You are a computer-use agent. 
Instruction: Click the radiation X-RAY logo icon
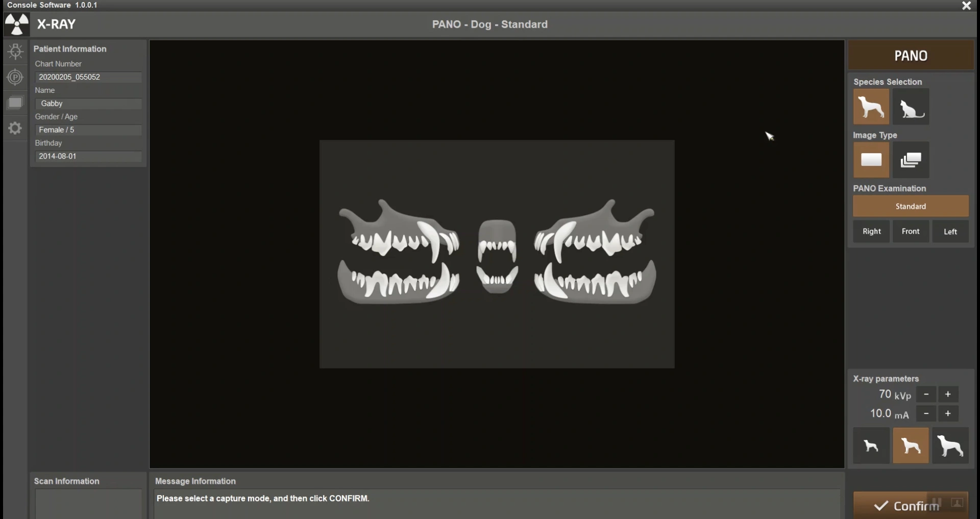17,24
